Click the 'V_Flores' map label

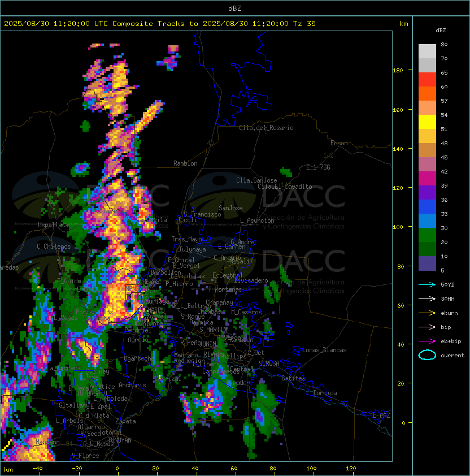coord(85,456)
